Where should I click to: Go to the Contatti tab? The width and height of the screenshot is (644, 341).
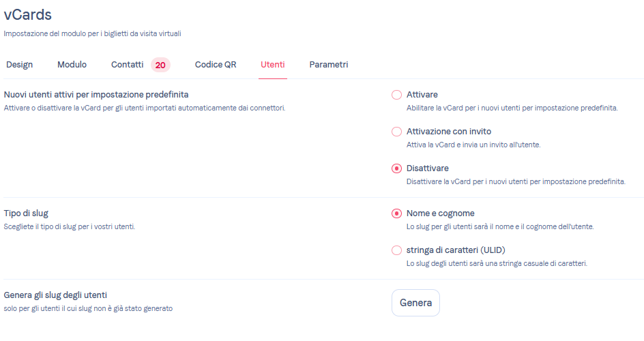click(127, 65)
